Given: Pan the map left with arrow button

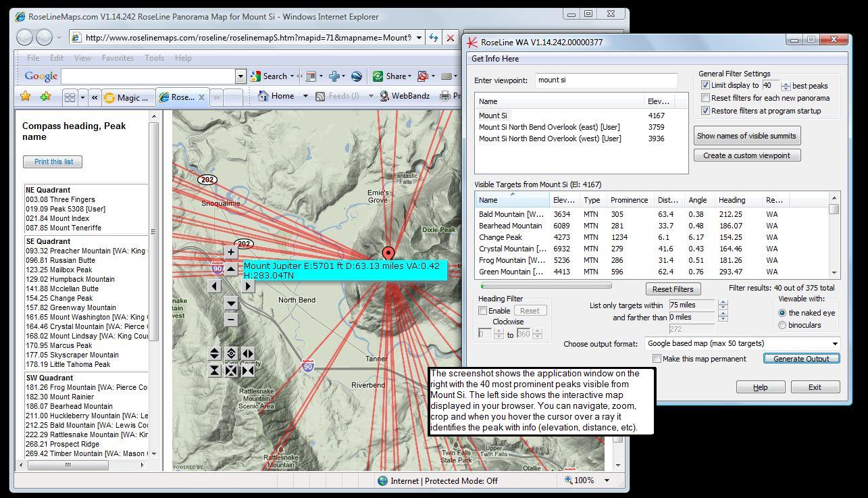Looking at the screenshot, I should (214, 286).
